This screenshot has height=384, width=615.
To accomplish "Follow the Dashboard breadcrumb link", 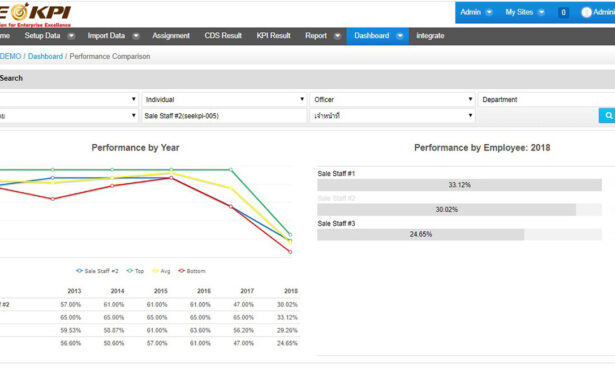I will tap(45, 56).
